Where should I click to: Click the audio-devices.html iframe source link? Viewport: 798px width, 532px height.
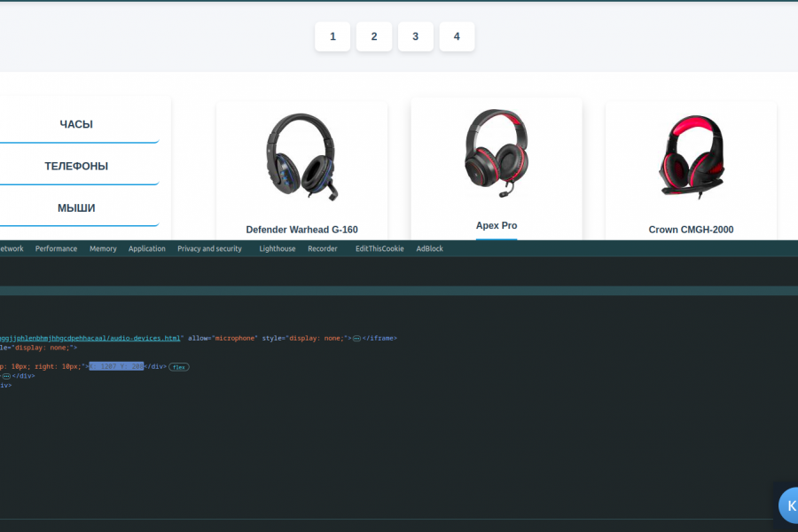point(90,338)
